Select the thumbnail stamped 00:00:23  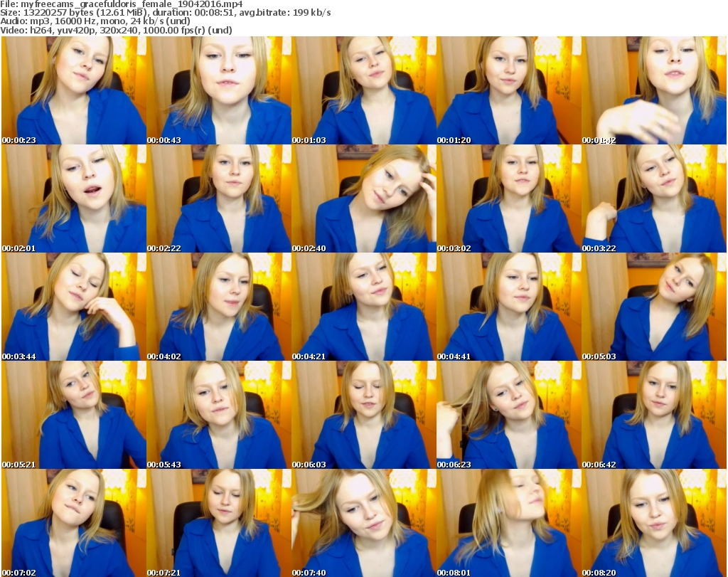[x=74, y=90]
